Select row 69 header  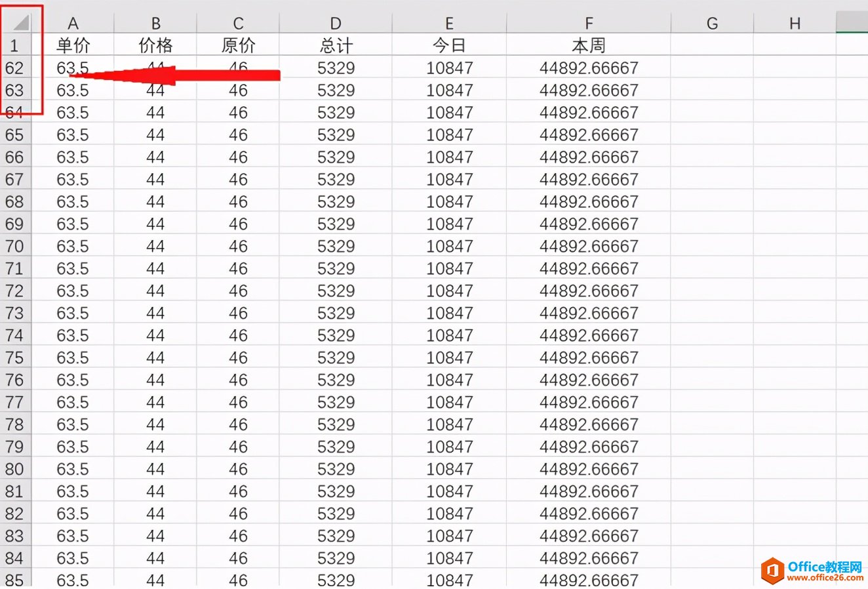[x=15, y=224]
